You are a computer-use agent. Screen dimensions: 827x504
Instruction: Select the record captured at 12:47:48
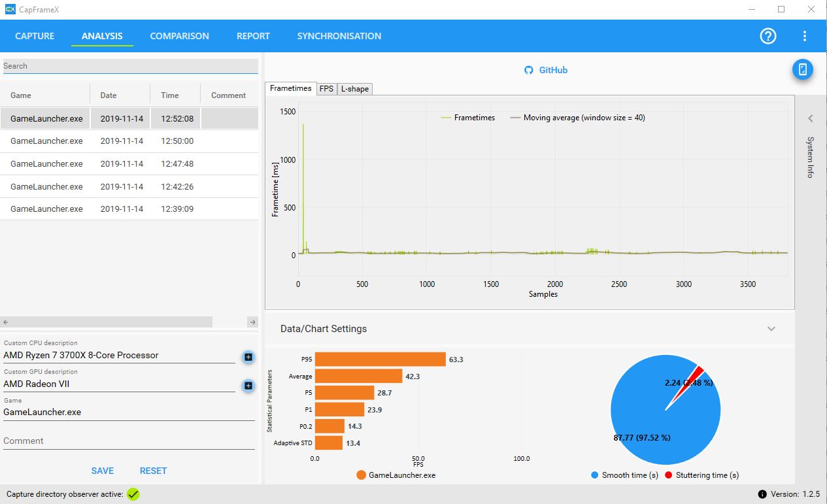click(129, 164)
